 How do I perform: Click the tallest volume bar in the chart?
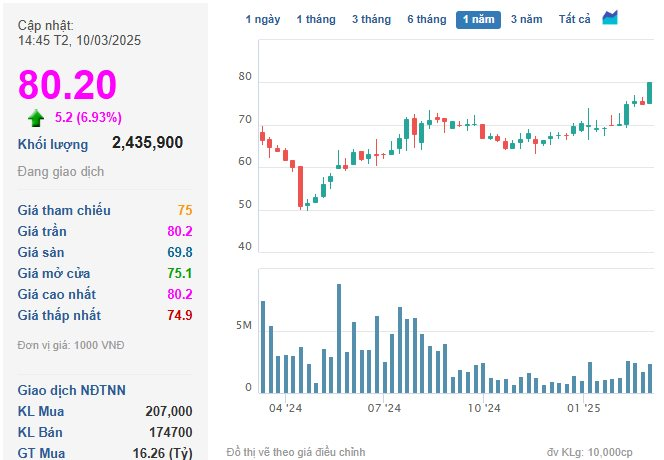[339, 338]
